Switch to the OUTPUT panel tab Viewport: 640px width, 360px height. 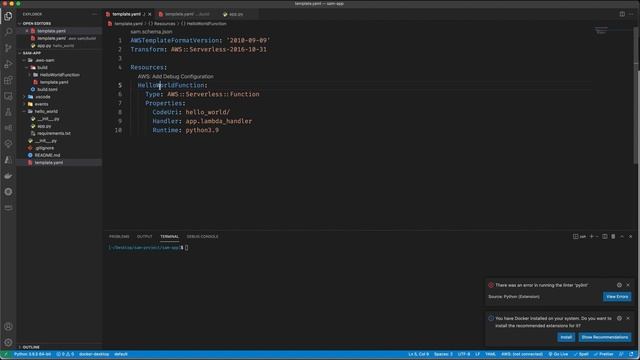[x=144, y=236]
